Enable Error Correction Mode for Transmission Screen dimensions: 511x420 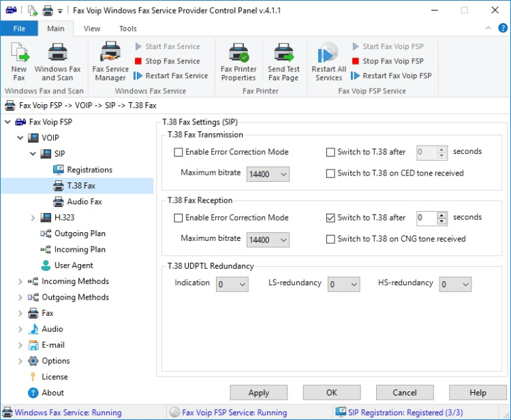click(x=179, y=152)
